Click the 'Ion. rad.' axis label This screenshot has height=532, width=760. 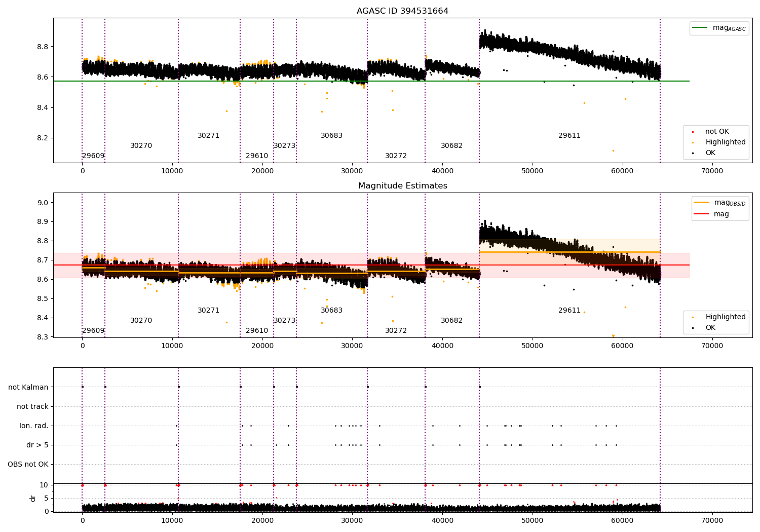tap(34, 426)
